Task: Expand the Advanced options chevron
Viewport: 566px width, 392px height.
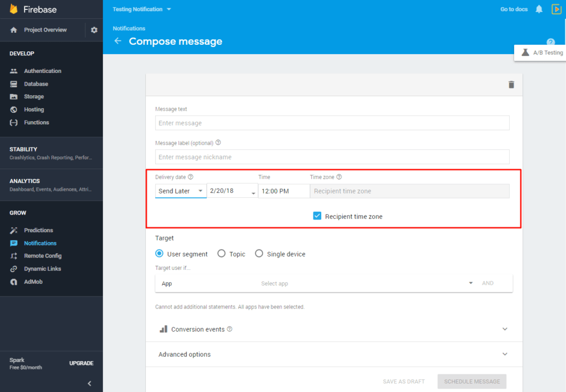Action: click(x=505, y=354)
